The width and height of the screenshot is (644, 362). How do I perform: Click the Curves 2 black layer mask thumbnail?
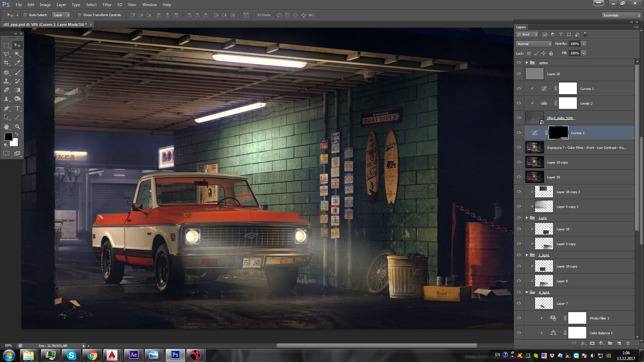[558, 133]
